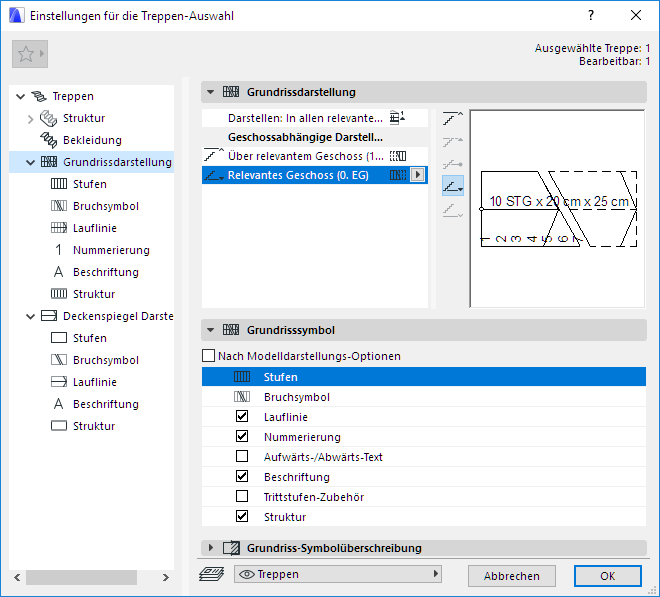Close the Treppen-Auswahl dialog window
Screen dimensions: 660x597
[636, 16]
